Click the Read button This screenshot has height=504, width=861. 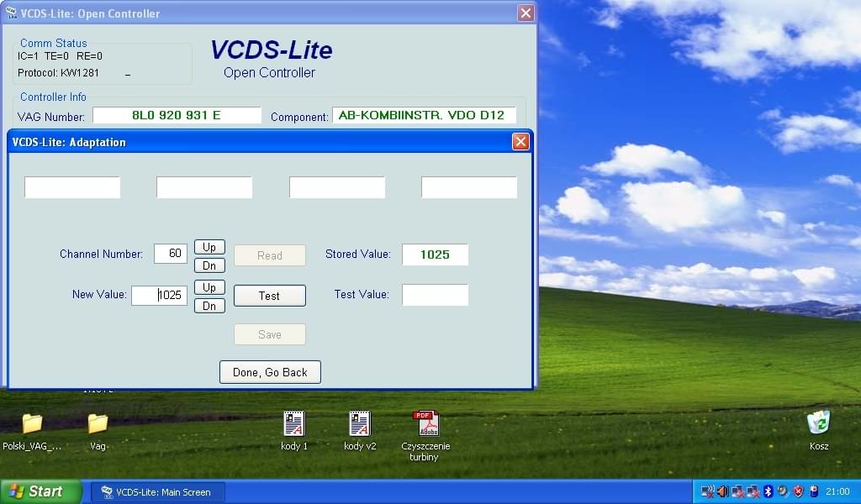coord(270,255)
